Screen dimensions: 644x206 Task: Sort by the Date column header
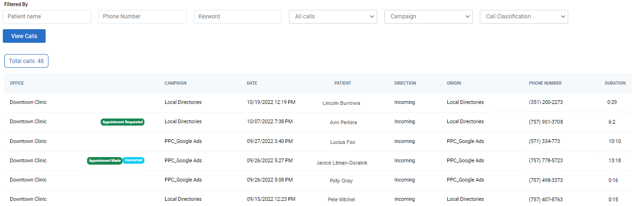(x=252, y=83)
